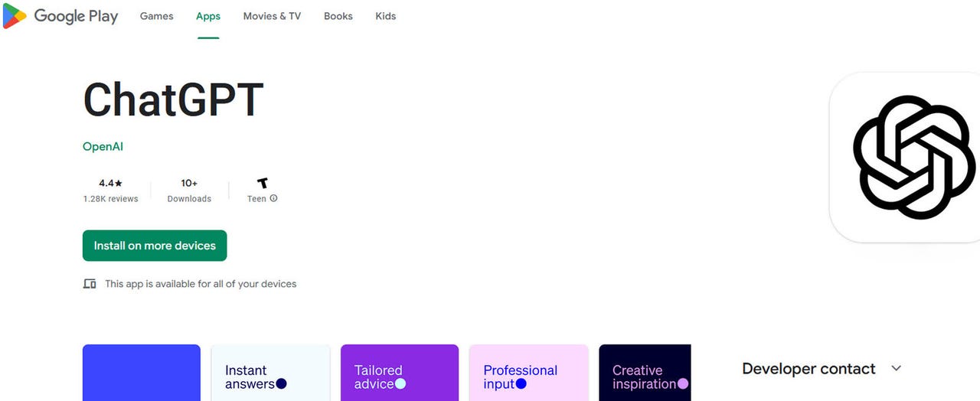The width and height of the screenshot is (980, 401).
Task: Go to the Kids tab
Action: (386, 16)
